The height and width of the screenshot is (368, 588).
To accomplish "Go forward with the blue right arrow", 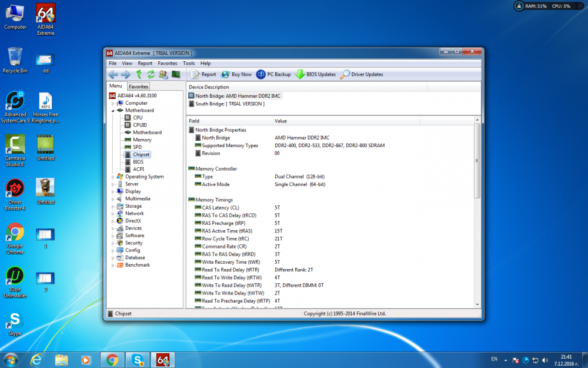I will [126, 74].
